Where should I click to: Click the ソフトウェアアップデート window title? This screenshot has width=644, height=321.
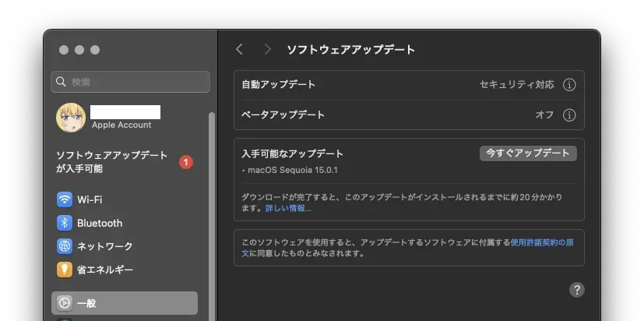(x=350, y=50)
